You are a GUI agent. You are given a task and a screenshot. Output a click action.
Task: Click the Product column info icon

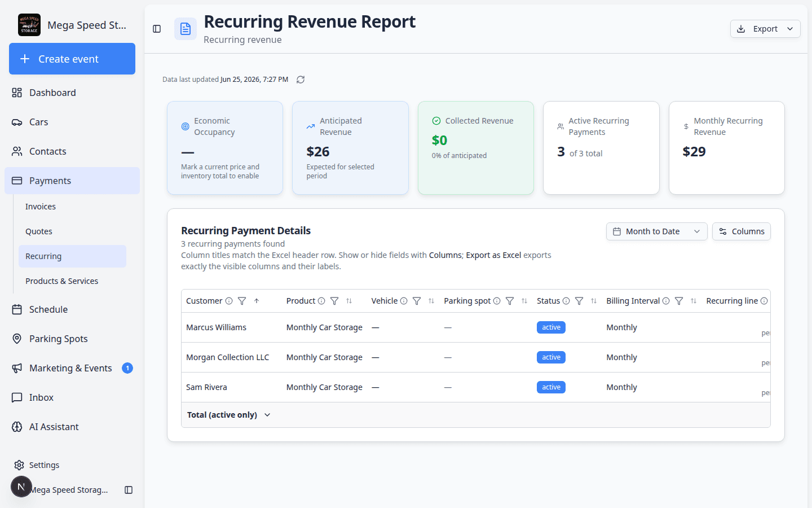pyautogui.click(x=321, y=301)
